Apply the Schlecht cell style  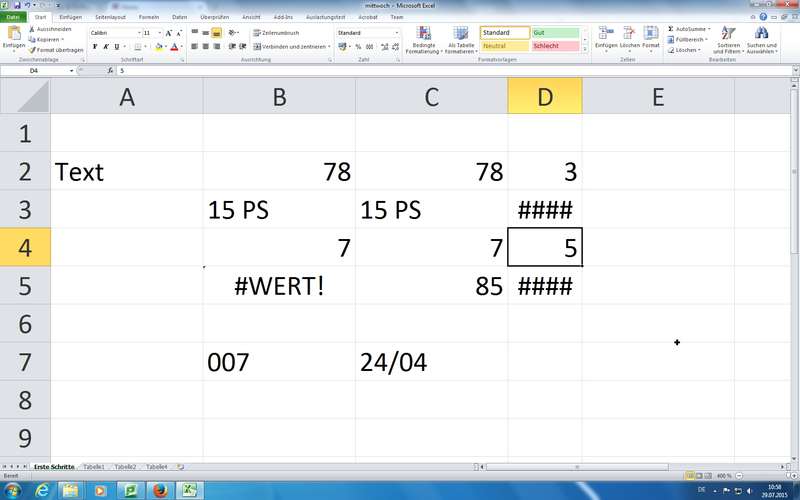coord(554,46)
